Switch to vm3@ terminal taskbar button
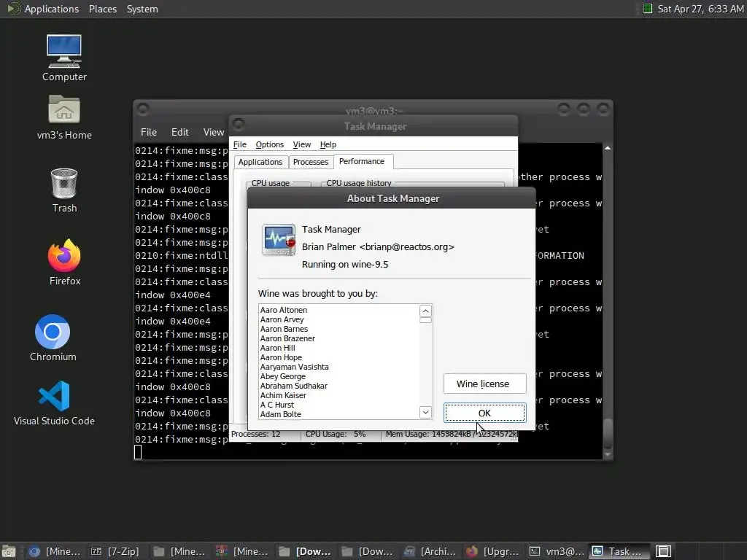Screen dimensions: 747x560 (557, 551)
